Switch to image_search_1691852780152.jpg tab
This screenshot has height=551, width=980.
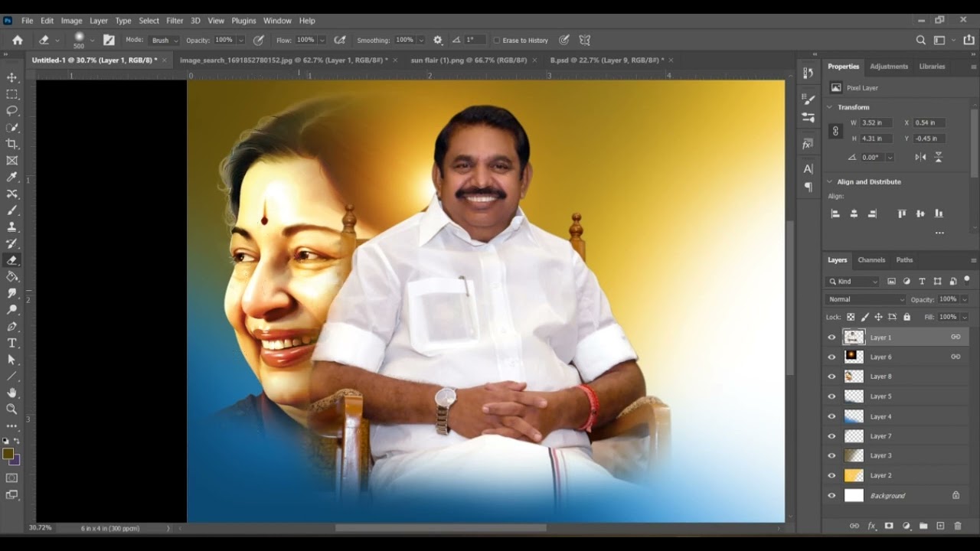tap(283, 60)
